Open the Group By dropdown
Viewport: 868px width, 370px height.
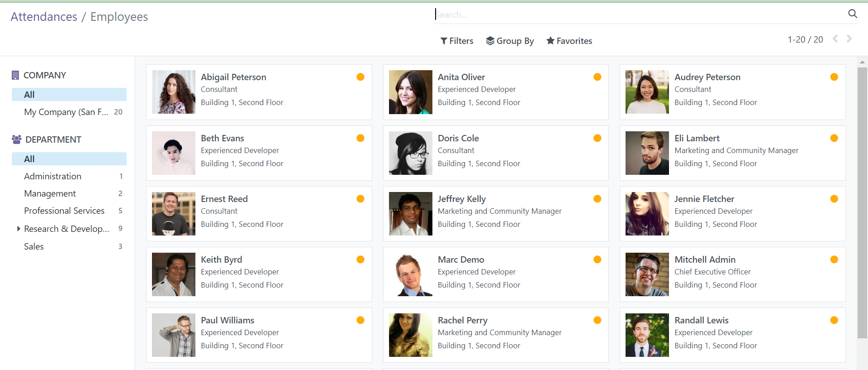(x=510, y=41)
